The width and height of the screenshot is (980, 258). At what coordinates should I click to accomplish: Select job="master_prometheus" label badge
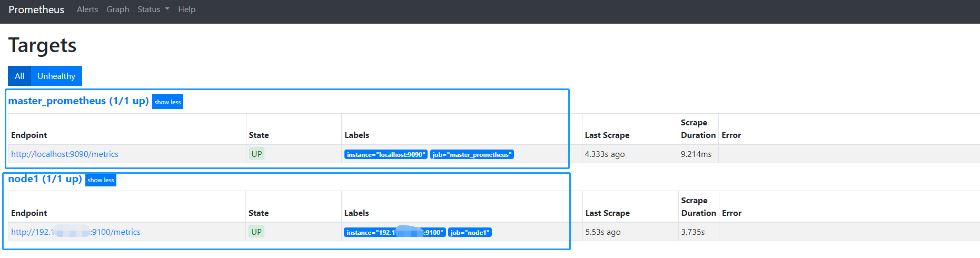[472, 155]
